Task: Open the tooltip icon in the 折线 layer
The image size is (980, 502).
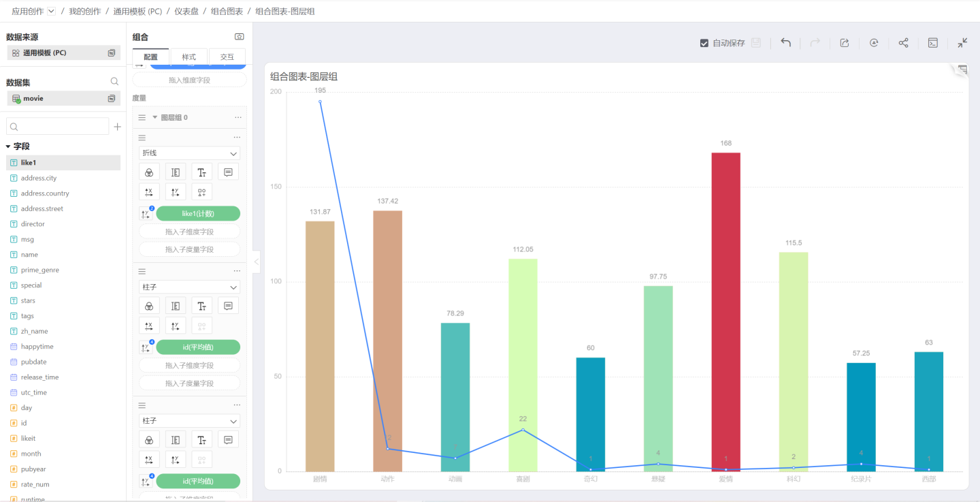Action: [228, 172]
